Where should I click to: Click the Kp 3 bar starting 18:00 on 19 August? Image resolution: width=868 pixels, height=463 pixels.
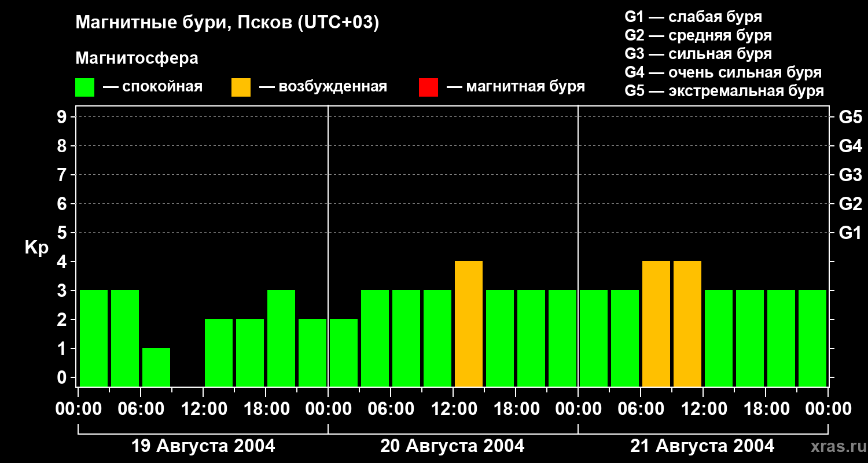tap(281, 338)
